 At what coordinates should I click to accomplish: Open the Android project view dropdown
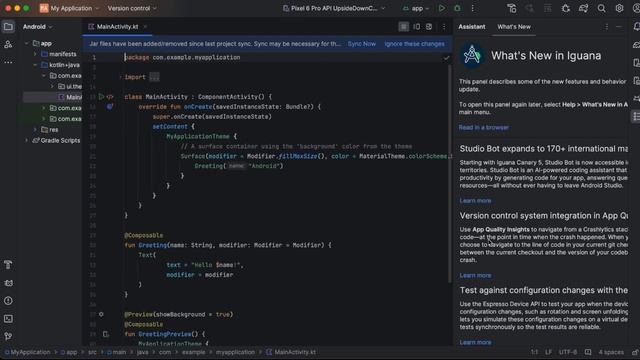pos(38,27)
